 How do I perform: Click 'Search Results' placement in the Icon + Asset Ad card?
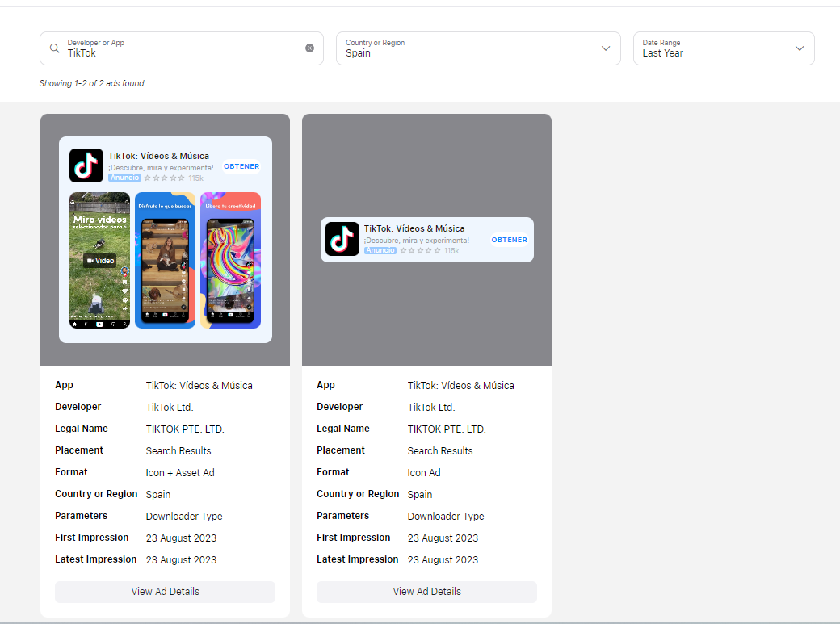point(178,451)
